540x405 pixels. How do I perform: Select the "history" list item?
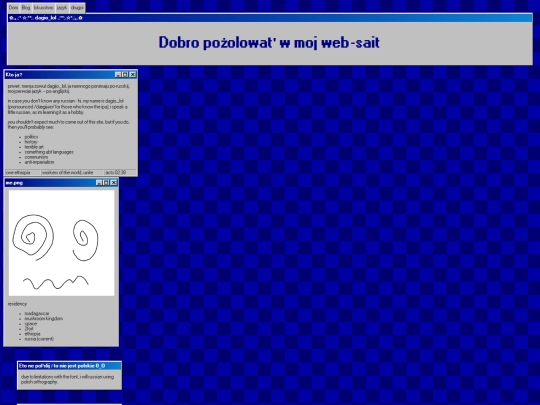click(x=31, y=142)
